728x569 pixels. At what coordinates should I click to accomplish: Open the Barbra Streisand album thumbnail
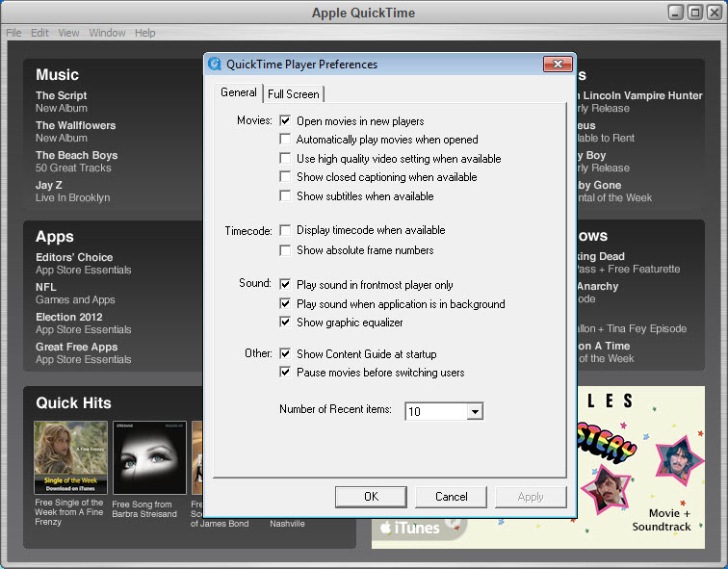click(149, 457)
